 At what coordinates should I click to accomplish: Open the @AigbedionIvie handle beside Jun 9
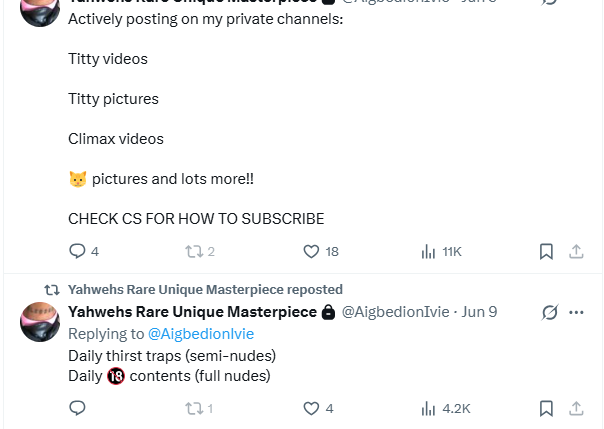point(396,312)
